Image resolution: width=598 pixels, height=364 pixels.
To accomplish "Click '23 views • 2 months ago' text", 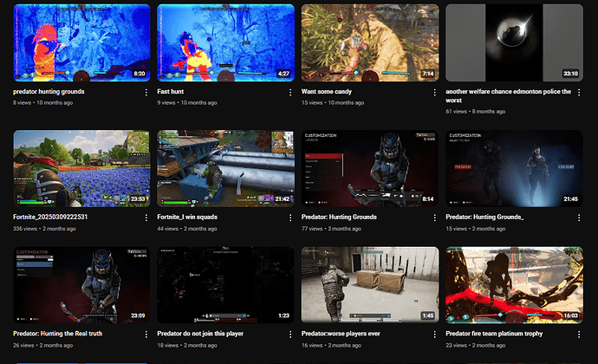I will coord(475,345).
